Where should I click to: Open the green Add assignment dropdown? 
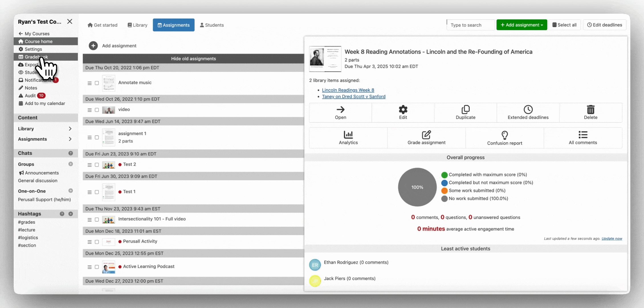[521, 25]
